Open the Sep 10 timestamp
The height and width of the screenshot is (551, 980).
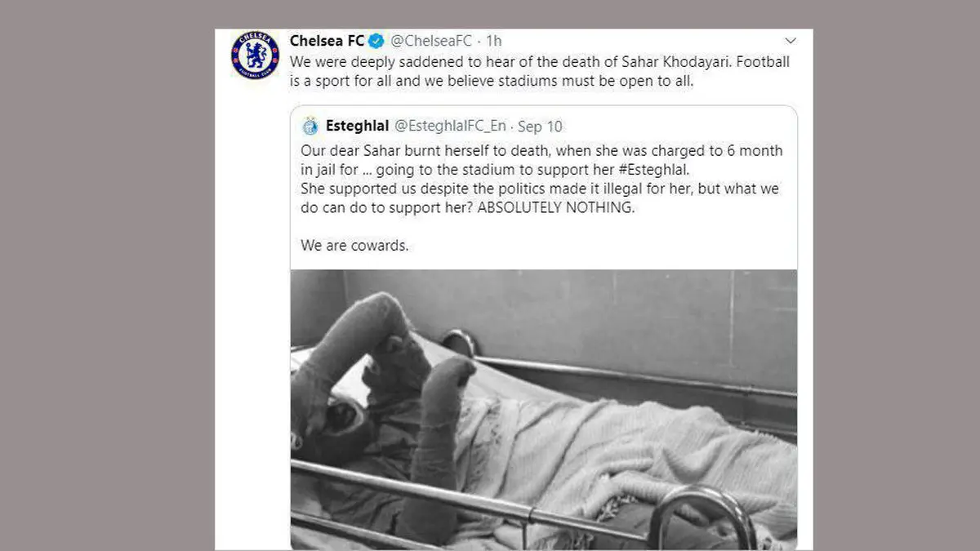click(540, 126)
